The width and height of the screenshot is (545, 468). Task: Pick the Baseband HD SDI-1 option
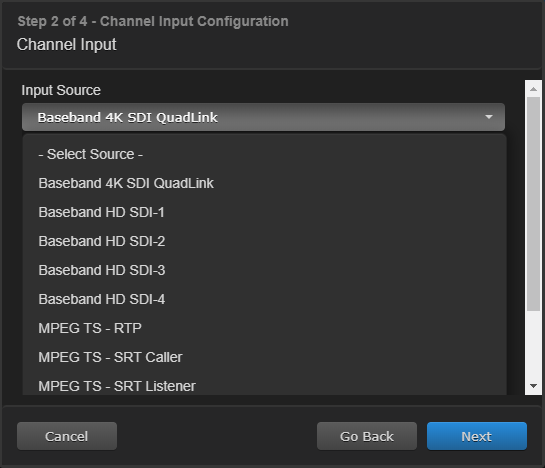[265, 212]
